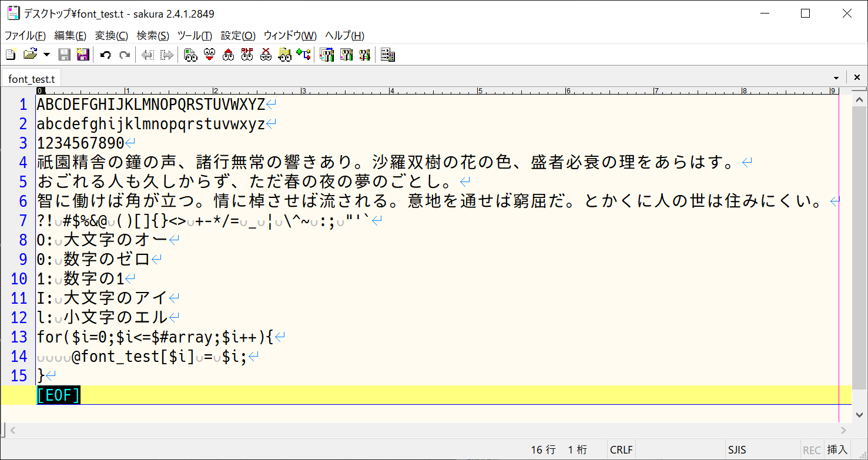Viewport: 868px width, 460px height.
Task: Click the rightmost toolbar list icon
Action: click(x=387, y=55)
